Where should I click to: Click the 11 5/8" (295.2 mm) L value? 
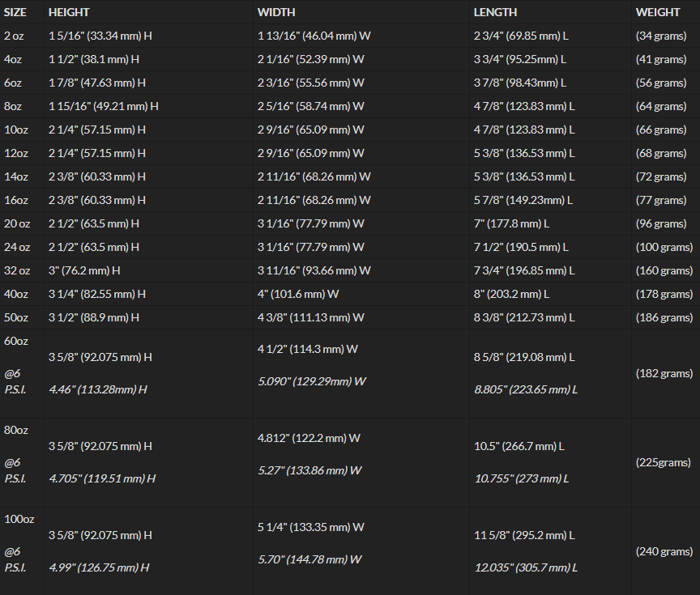[524, 535]
